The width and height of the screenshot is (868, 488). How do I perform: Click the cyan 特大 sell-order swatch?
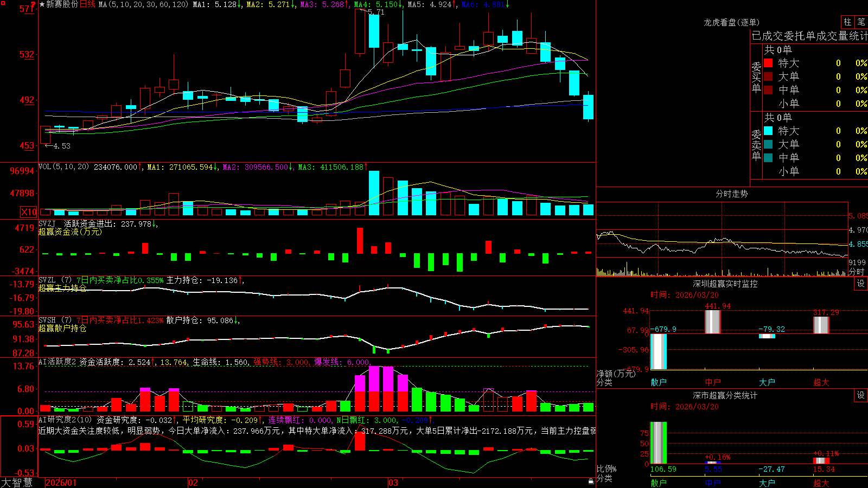point(768,131)
